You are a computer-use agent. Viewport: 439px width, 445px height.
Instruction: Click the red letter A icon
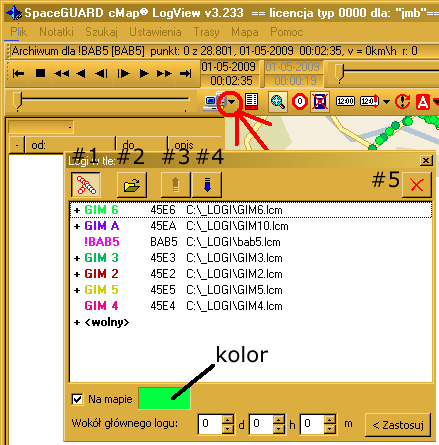tap(423, 102)
